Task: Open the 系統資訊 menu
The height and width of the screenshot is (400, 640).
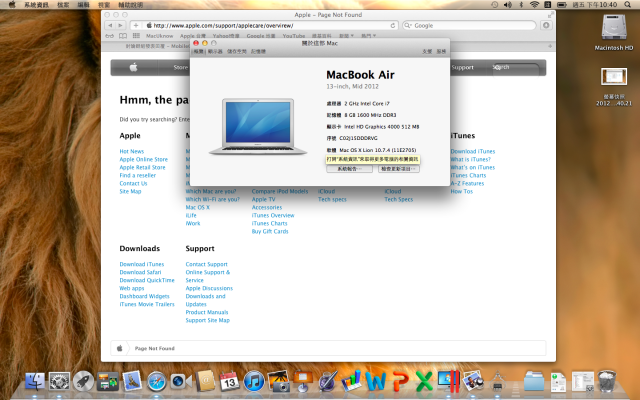Action: coord(36,5)
